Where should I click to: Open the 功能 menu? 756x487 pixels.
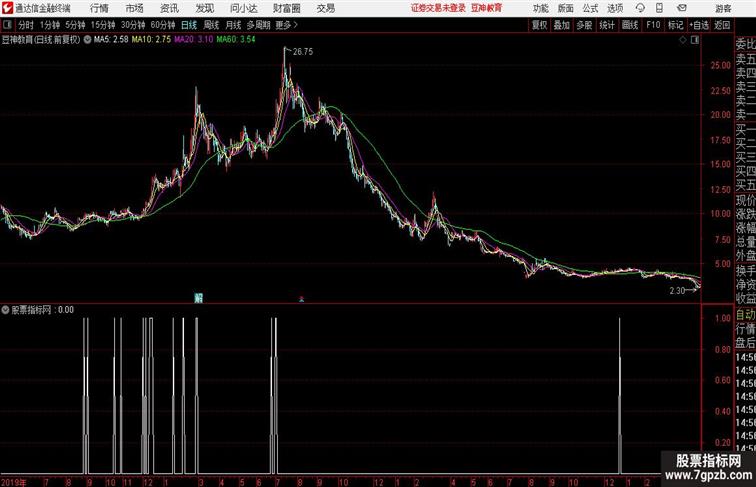(540, 8)
